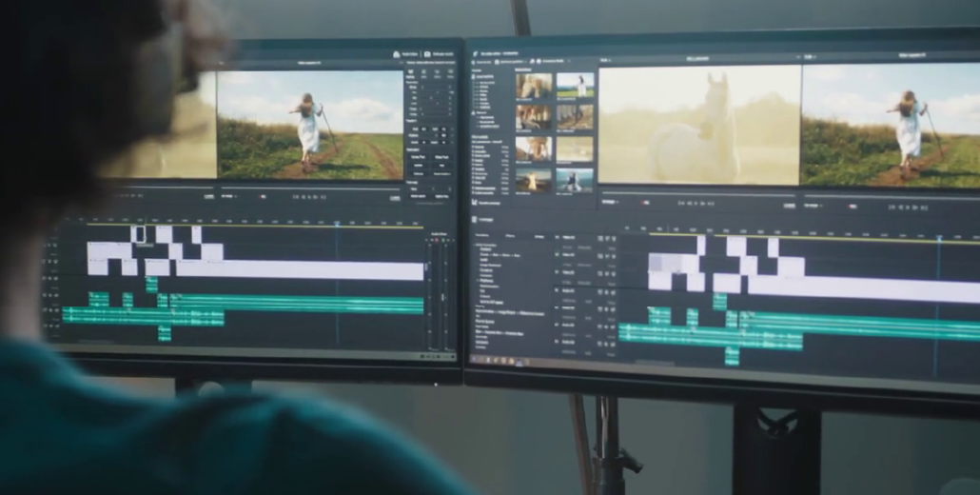Image resolution: width=980 pixels, height=495 pixels.
Task: Click the app logo in right monitor's title bar
Action: point(476,55)
